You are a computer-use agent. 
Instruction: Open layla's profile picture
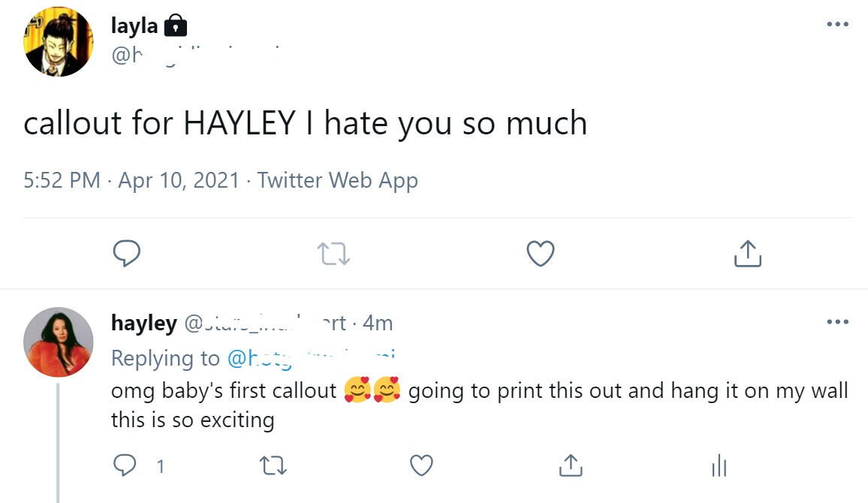click(x=59, y=42)
